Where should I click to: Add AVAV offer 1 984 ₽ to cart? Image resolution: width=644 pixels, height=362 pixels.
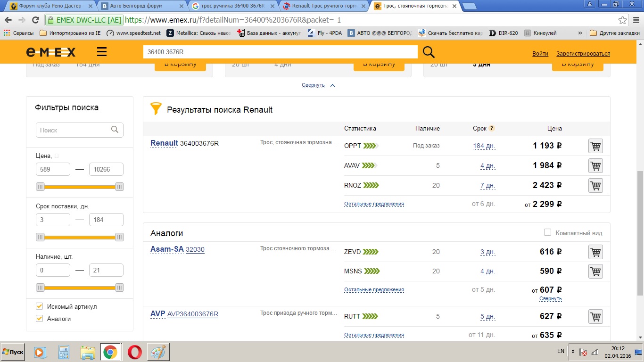coord(595,166)
